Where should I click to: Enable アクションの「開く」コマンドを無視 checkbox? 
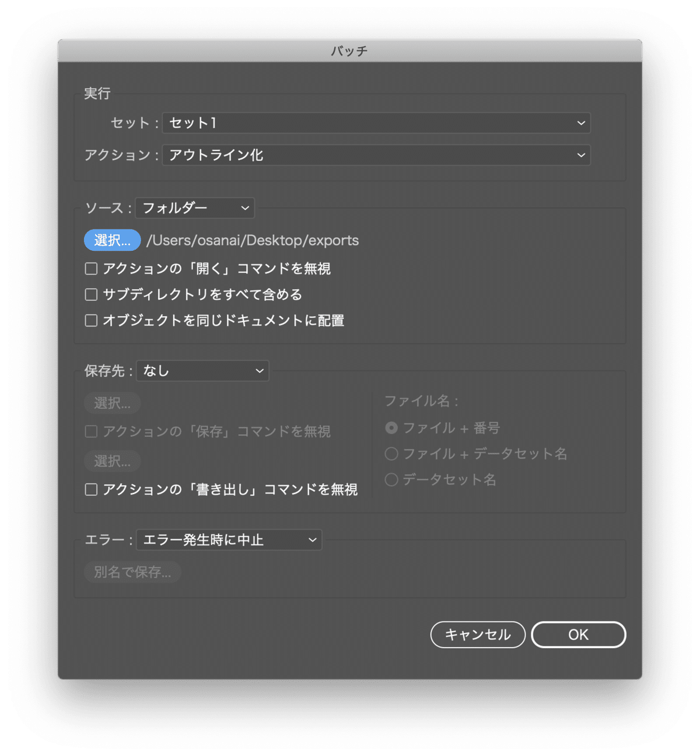(x=91, y=268)
